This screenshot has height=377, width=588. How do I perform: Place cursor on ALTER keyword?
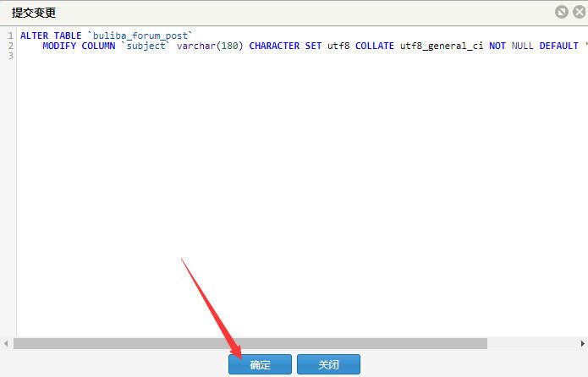click(34, 36)
